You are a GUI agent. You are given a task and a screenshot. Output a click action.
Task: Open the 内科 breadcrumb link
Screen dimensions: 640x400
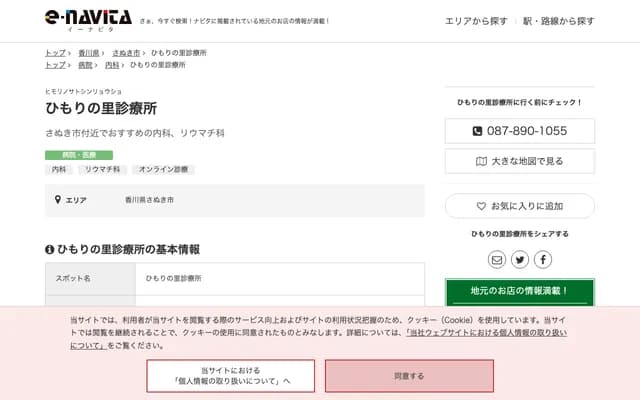(112, 64)
